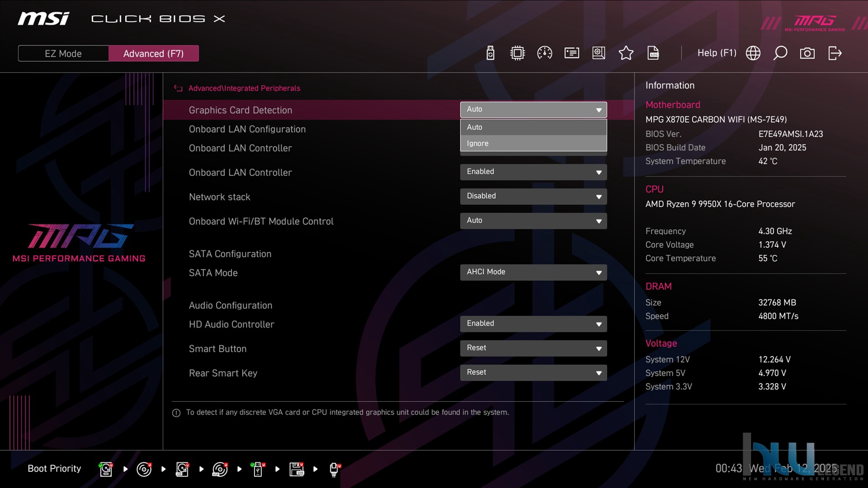Select hard disk boot device icon

pyautogui.click(x=106, y=469)
